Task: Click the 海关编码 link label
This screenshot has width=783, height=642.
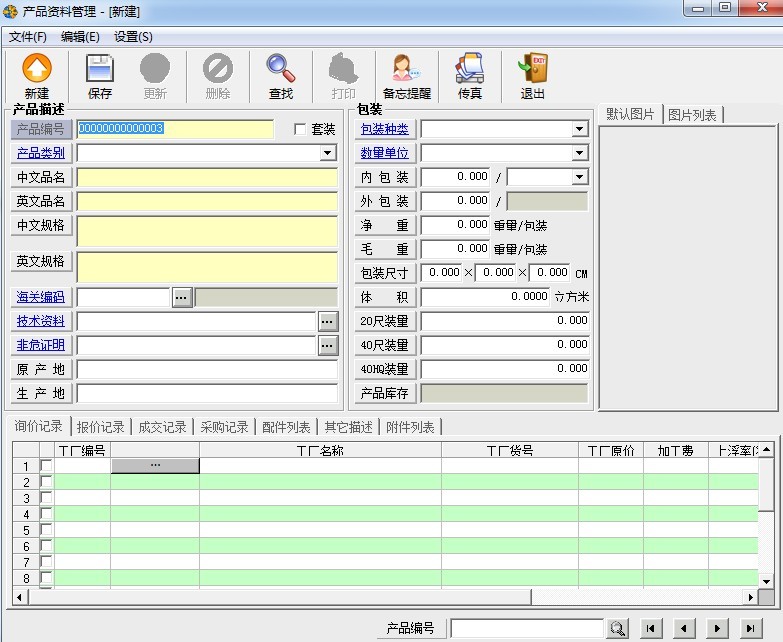Action: [x=41, y=297]
